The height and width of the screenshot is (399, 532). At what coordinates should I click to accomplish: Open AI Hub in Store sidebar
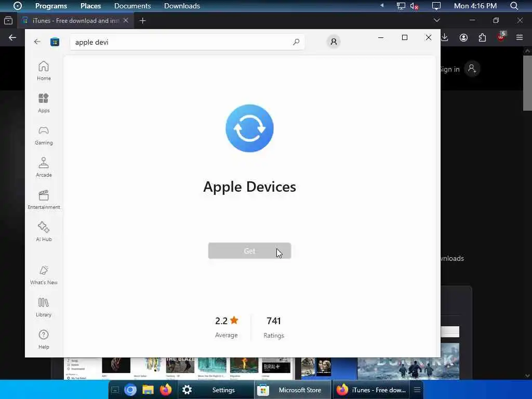[44, 232]
